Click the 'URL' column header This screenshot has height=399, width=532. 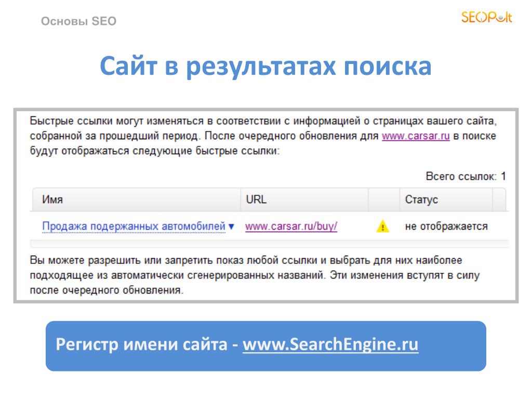coord(304,199)
